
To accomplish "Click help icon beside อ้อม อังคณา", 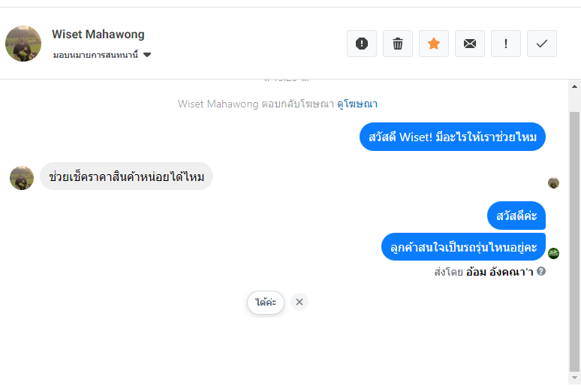I will click(x=541, y=271).
